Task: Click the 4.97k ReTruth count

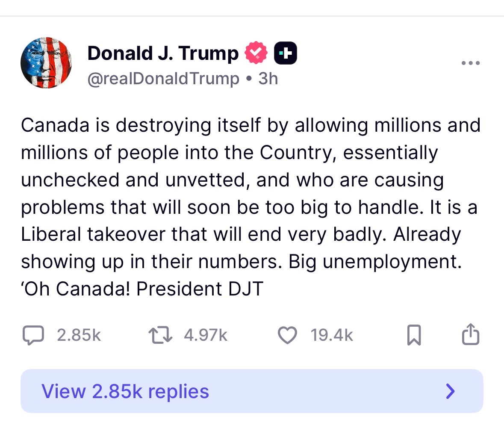Action: pos(206,335)
